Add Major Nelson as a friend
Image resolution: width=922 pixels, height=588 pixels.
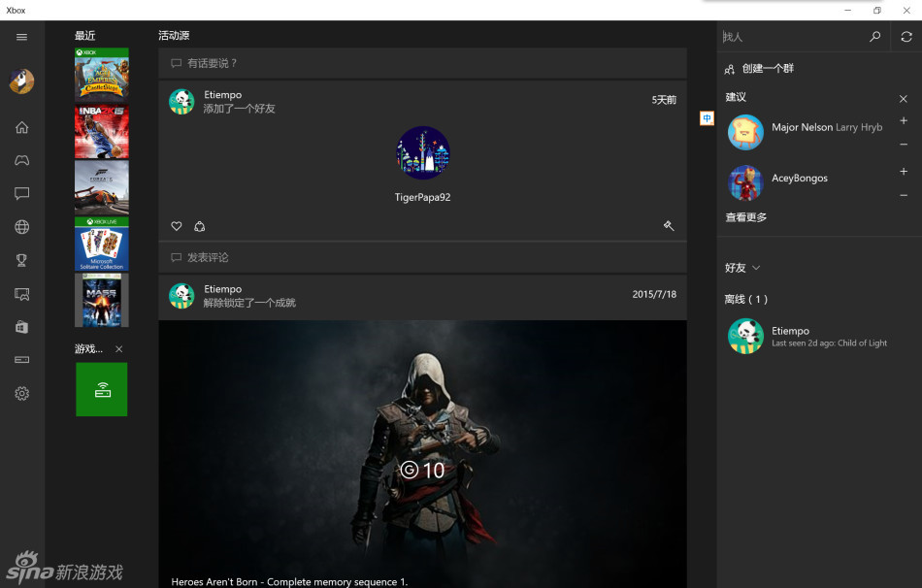pos(904,121)
